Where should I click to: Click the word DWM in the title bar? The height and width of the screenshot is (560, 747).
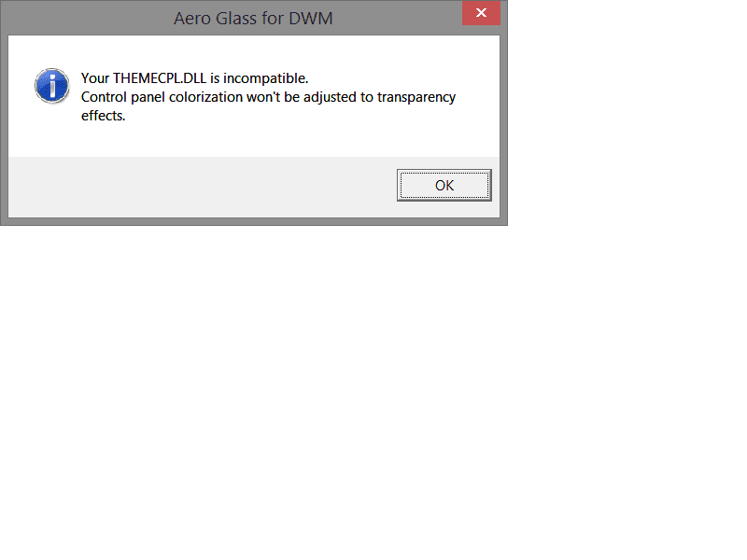tap(311, 18)
